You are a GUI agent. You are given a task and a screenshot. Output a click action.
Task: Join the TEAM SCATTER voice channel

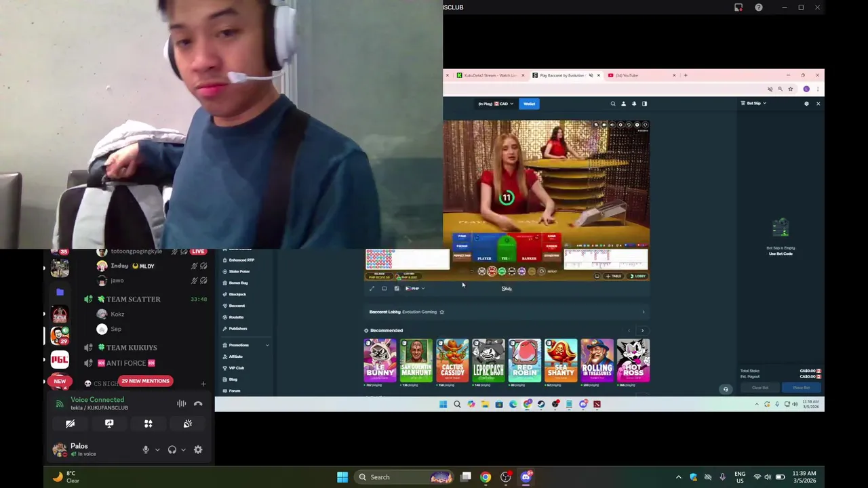coord(134,299)
